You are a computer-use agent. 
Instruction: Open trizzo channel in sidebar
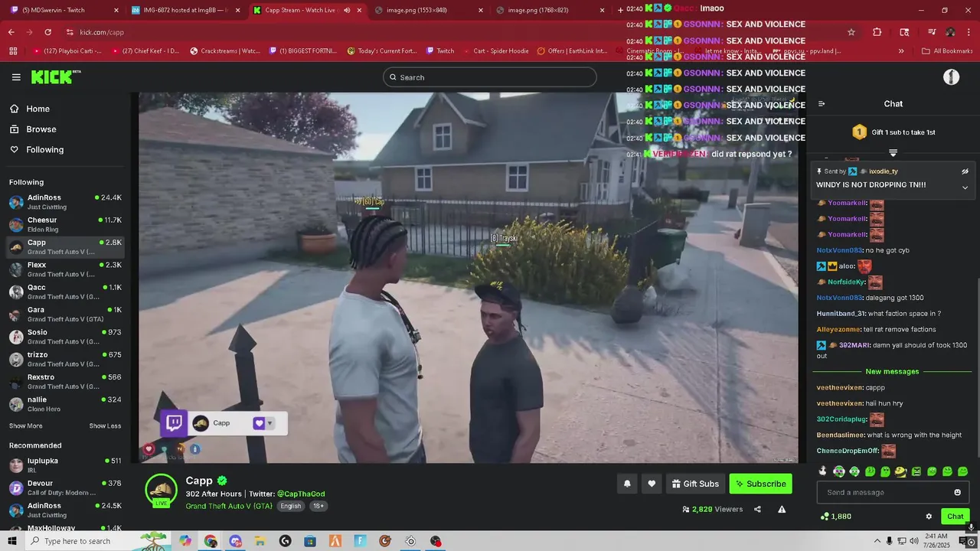point(65,359)
